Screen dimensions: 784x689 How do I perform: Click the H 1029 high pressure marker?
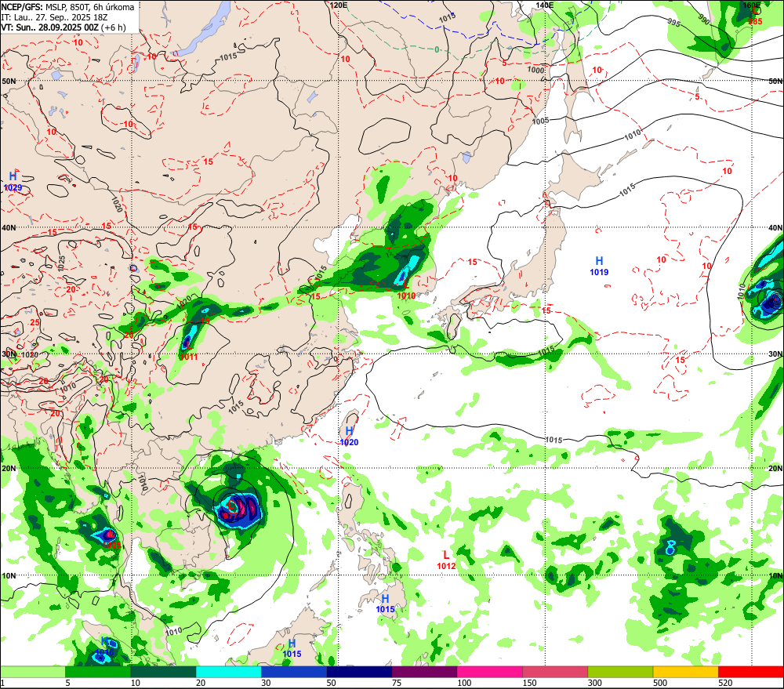tap(13, 182)
